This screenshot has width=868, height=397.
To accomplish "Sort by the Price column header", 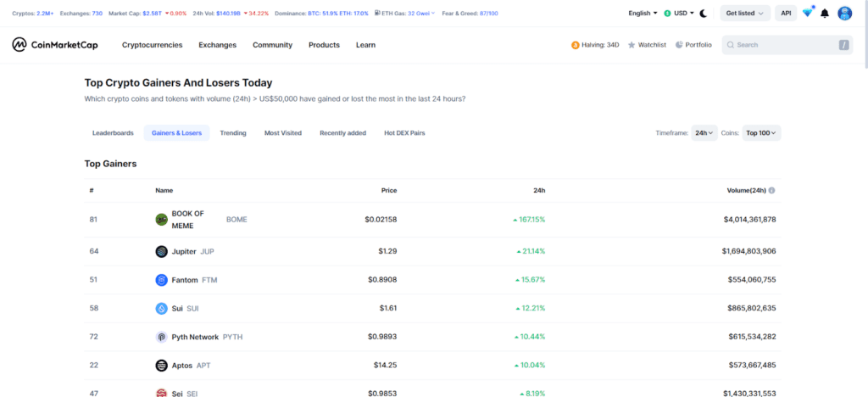I will click(388, 191).
